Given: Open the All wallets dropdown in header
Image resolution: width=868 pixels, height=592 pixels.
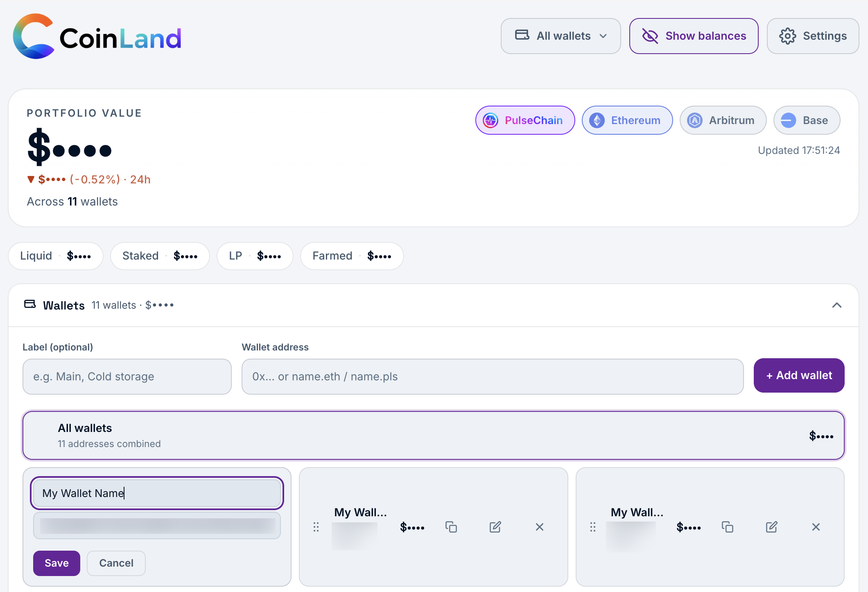Looking at the screenshot, I should [x=561, y=36].
